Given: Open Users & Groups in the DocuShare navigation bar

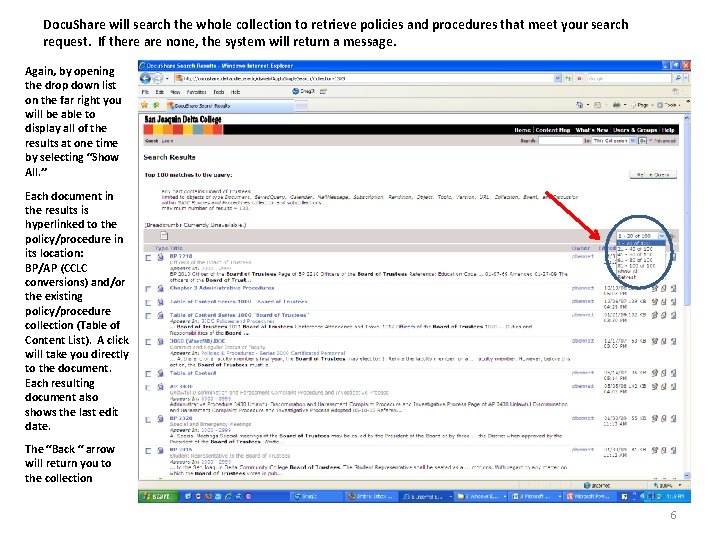Looking at the screenshot, I should [x=635, y=130].
